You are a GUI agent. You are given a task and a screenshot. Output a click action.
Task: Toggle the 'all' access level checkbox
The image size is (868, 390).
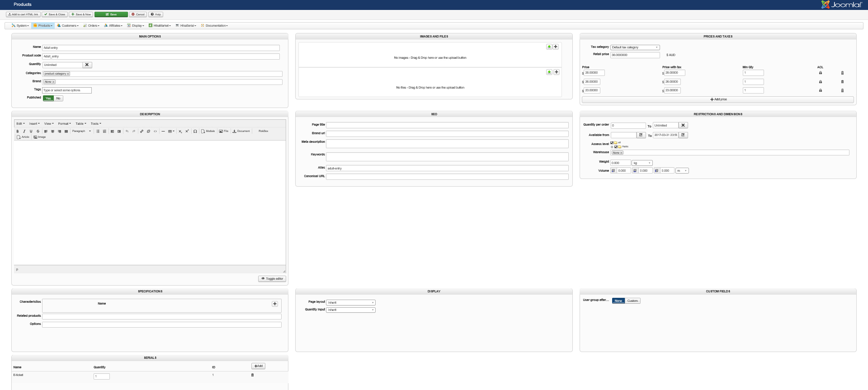click(x=612, y=143)
